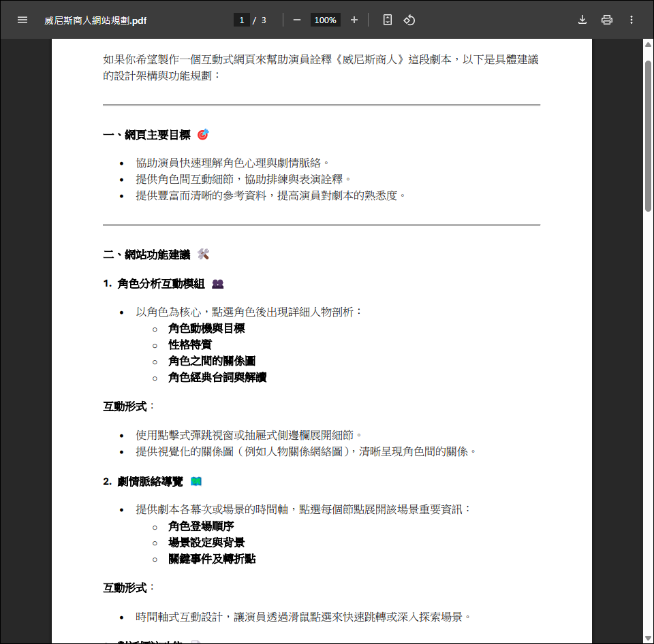The width and height of the screenshot is (654, 644).
Task: Rotate the document counterclockwise
Action: click(409, 20)
